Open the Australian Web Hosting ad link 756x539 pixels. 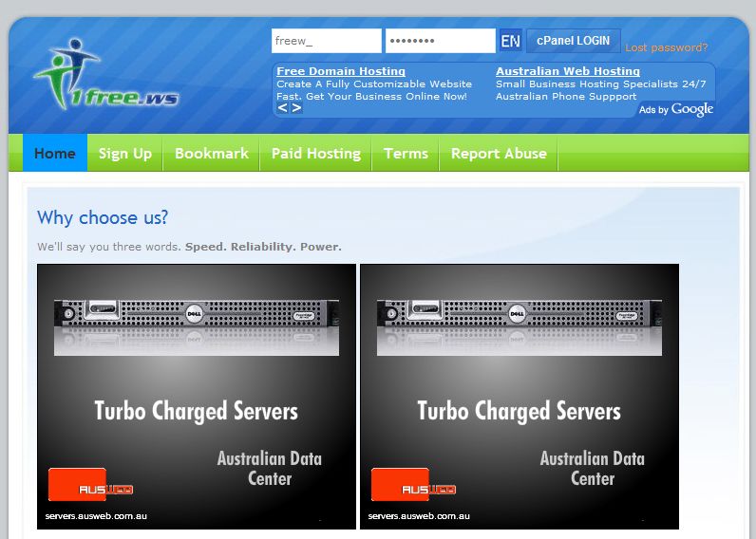pyautogui.click(x=568, y=71)
